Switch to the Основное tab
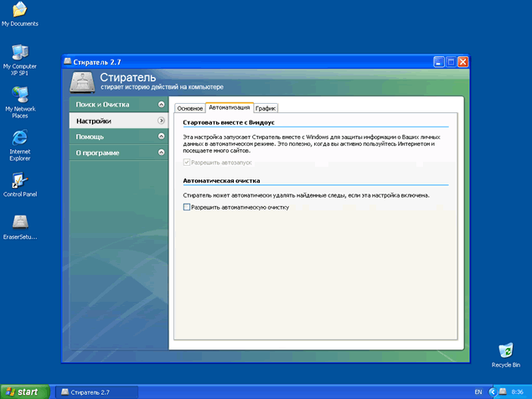This screenshot has width=532, height=399. pyautogui.click(x=189, y=108)
